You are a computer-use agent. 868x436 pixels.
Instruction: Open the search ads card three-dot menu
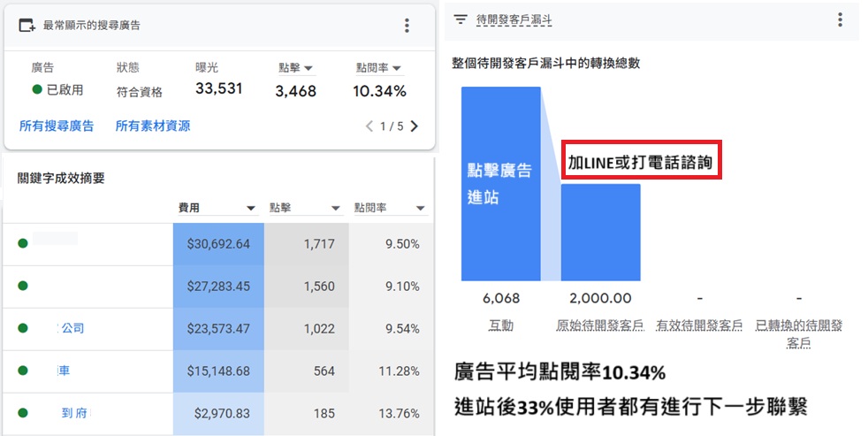pyautogui.click(x=407, y=26)
